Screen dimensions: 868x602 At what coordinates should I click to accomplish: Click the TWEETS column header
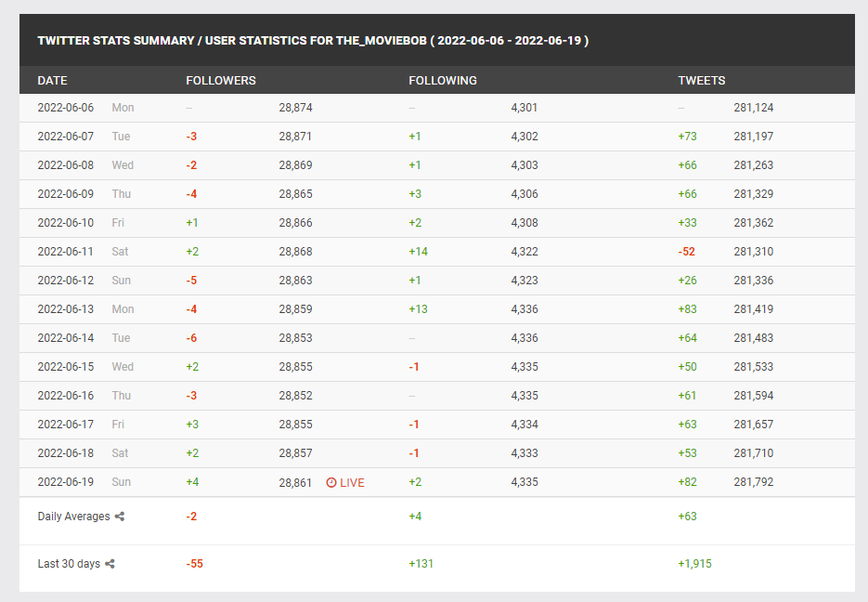pos(702,81)
